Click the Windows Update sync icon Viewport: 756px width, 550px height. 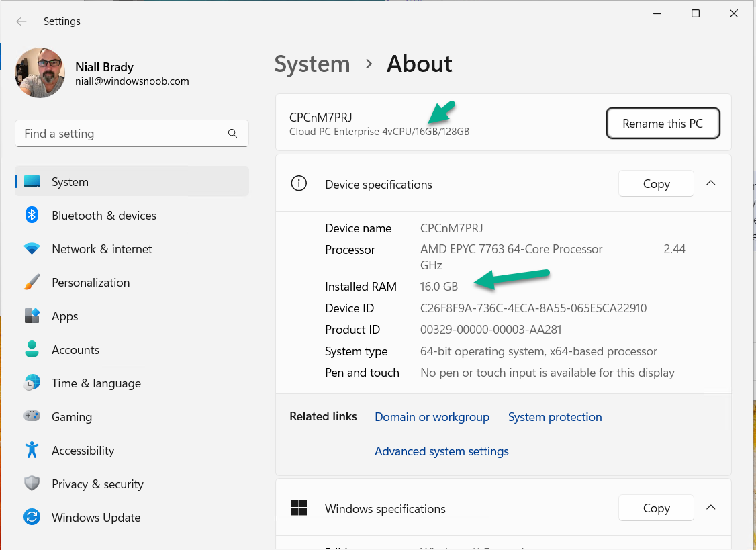32,517
